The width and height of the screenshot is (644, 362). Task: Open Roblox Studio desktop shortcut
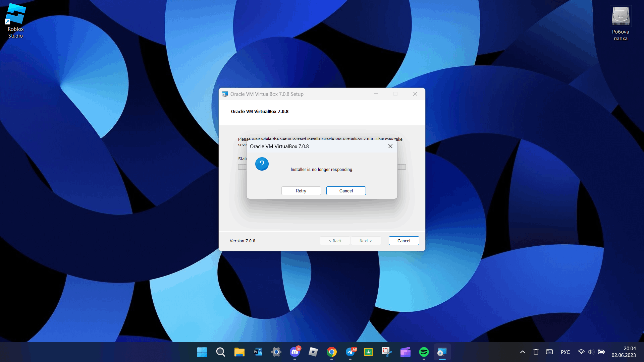pyautogui.click(x=15, y=21)
